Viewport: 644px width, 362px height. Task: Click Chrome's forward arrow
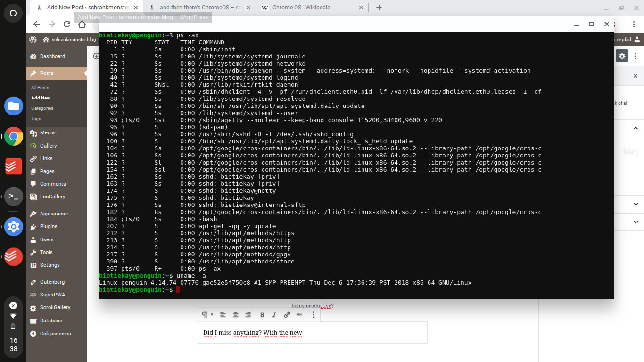click(x=52, y=24)
